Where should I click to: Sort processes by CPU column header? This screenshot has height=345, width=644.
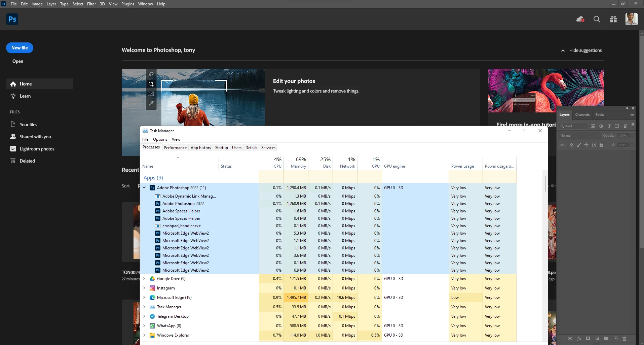271,162
